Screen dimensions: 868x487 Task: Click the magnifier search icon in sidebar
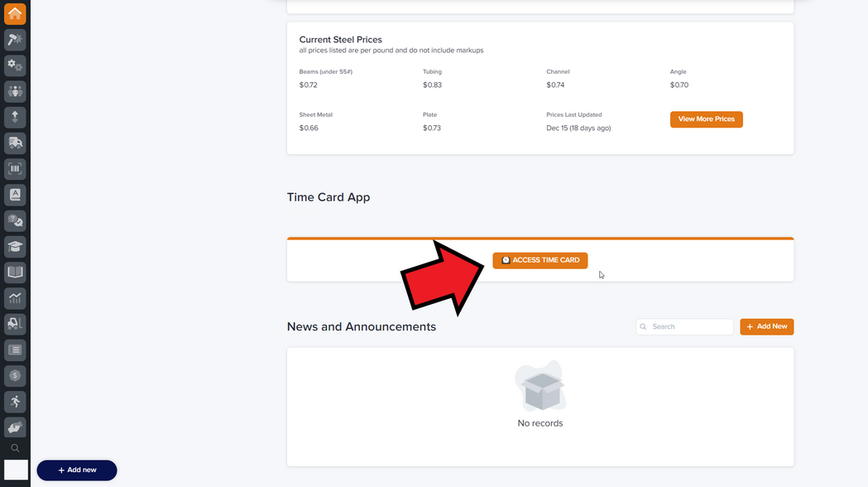[15, 448]
